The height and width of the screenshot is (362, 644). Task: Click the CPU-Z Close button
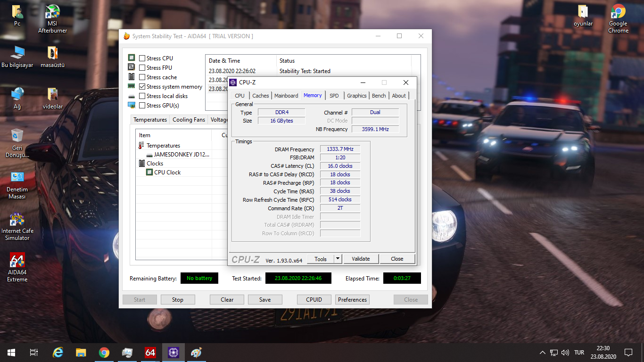coord(397,259)
